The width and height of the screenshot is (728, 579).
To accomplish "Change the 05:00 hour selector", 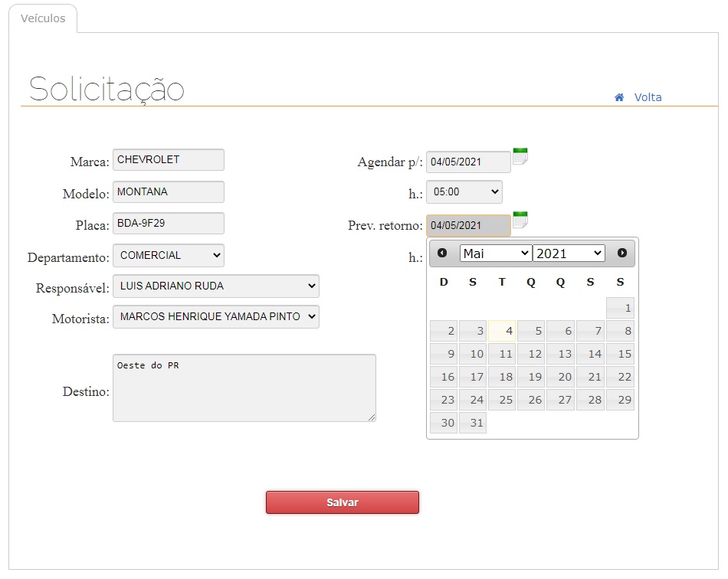I will pos(464,192).
